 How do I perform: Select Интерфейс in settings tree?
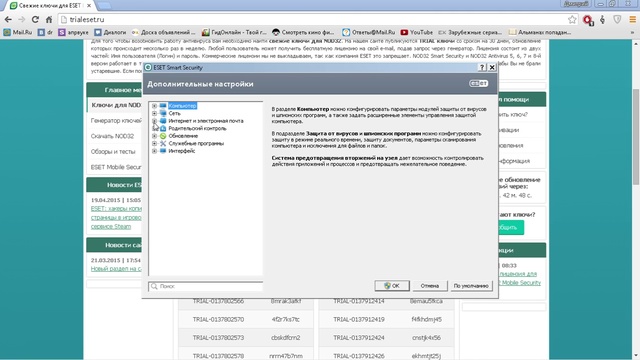[182, 151]
